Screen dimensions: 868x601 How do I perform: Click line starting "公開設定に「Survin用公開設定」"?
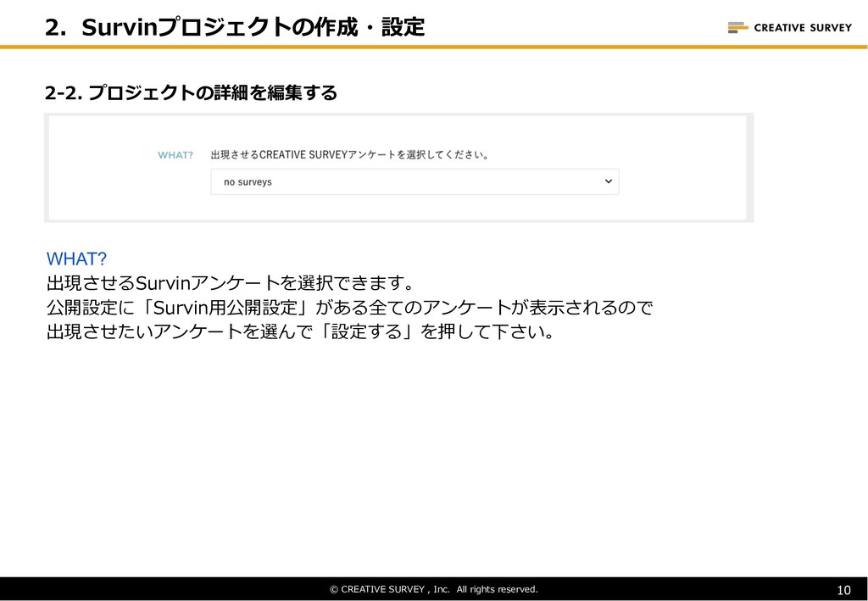pos(350,308)
